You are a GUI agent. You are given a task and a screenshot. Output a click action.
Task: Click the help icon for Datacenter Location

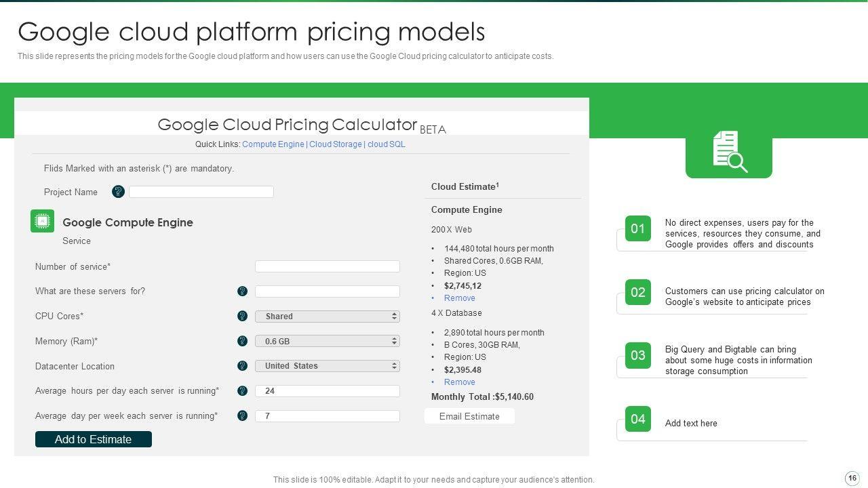pyautogui.click(x=242, y=366)
